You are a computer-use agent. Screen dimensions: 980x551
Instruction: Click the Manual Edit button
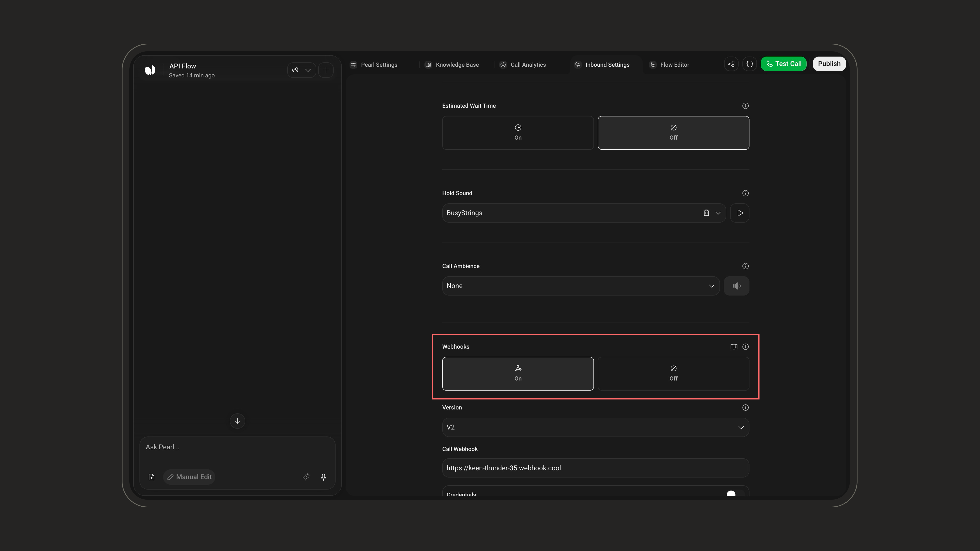(189, 477)
